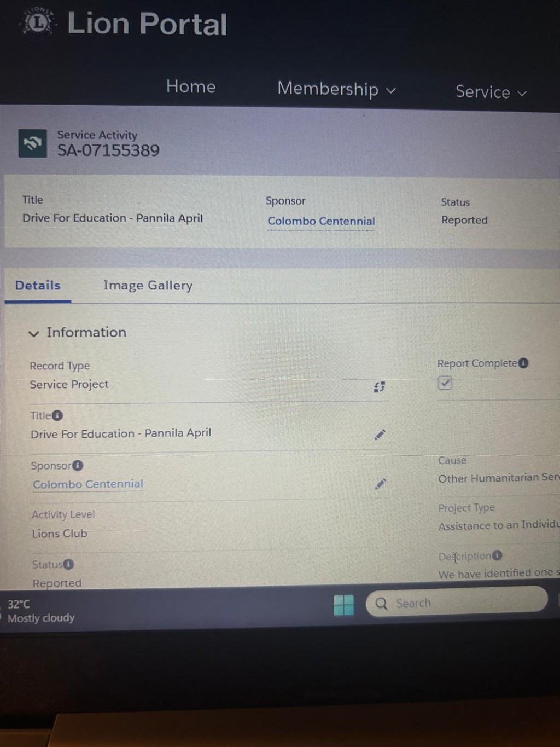560x747 pixels.
Task: Click the Service Activity handshake icon
Action: (32, 143)
